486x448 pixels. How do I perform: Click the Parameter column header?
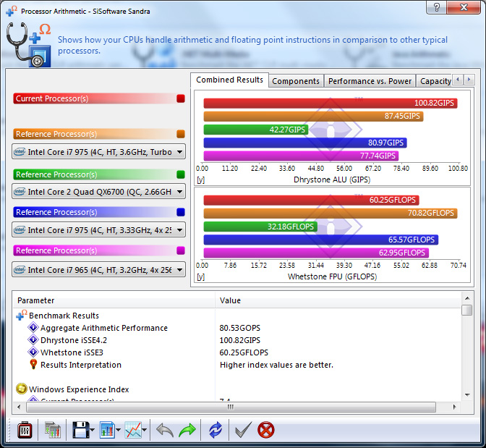[114, 300]
